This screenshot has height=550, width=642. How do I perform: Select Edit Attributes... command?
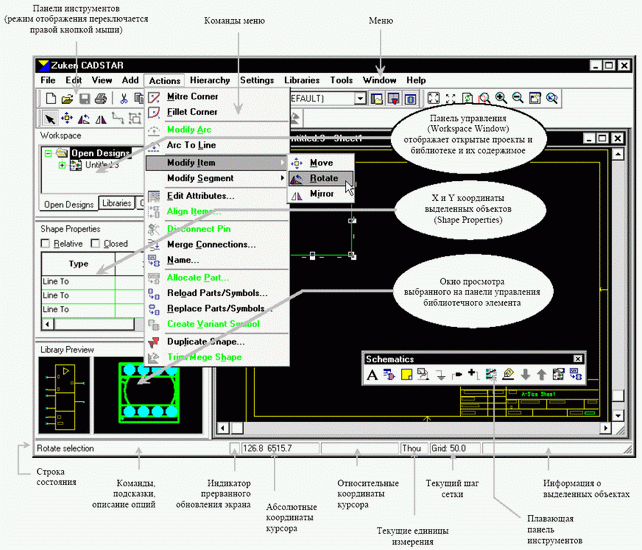pyautogui.click(x=217, y=196)
